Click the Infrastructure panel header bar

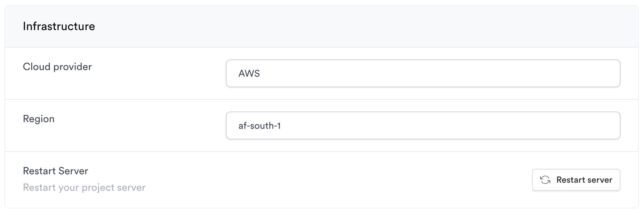coord(322,26)
